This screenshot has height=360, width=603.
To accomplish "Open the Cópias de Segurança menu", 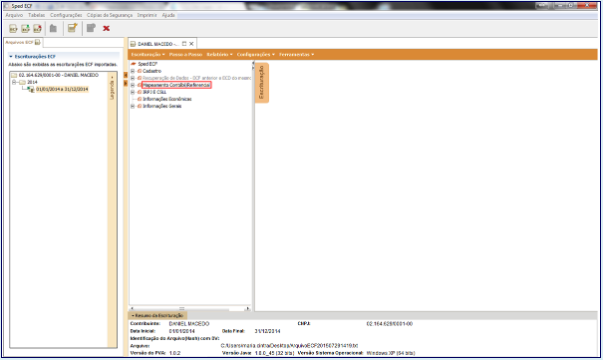I will pyautogui.click(x=110, y=15).
